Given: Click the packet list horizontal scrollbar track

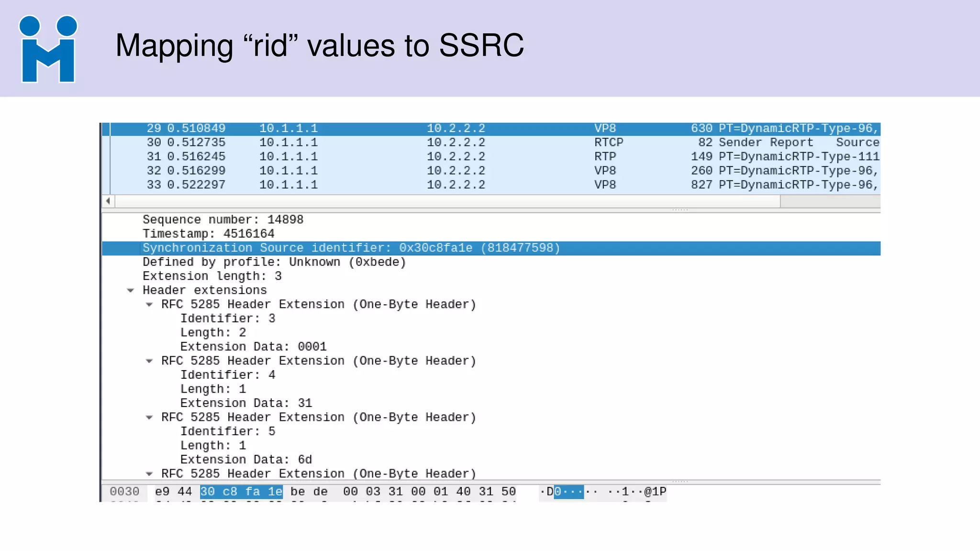Looking at the screenshot, I should pos(830,201).
